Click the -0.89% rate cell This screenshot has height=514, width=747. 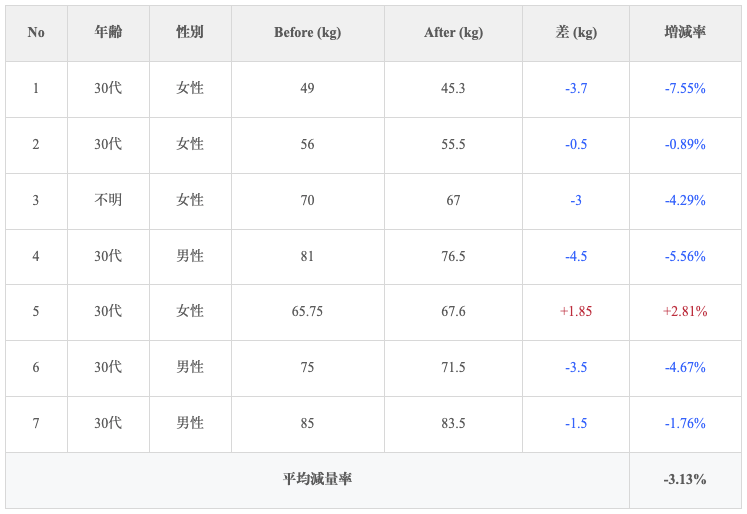tap(685, 145)
